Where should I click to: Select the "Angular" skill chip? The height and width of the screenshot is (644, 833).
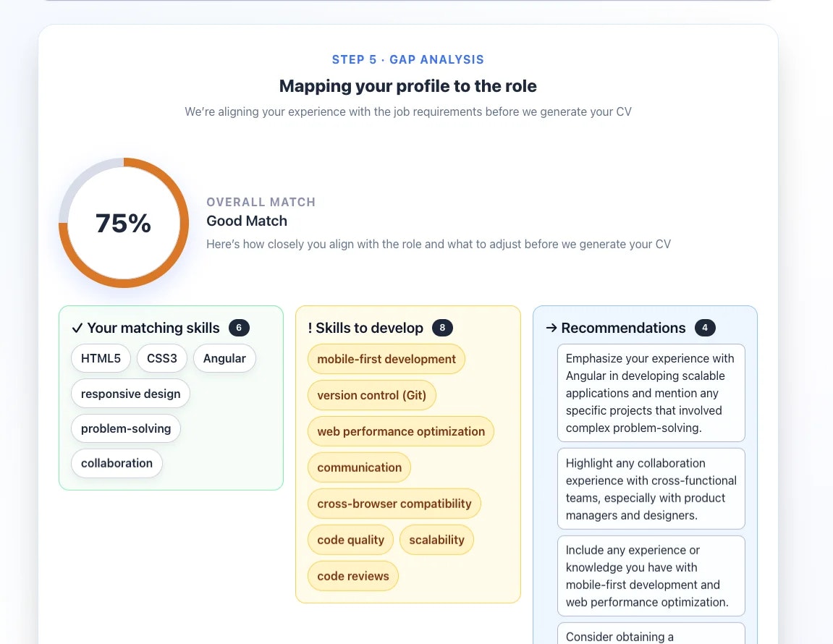pos(224,357)
